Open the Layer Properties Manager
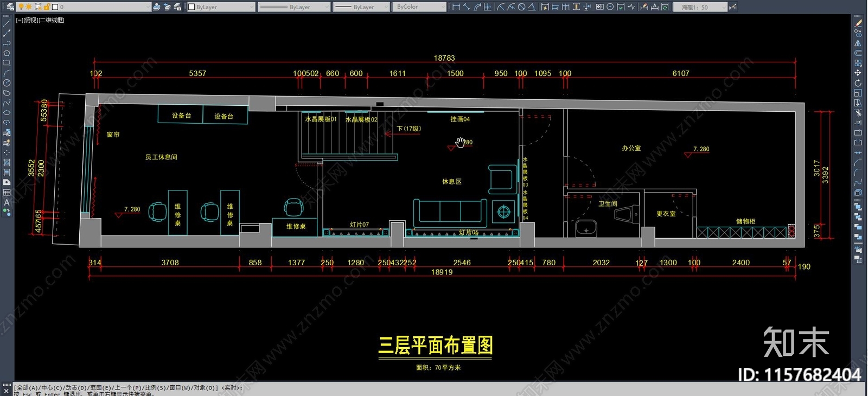Image resolution: width=868 pixels, height=396 pixels. click(x=10, y=7)
